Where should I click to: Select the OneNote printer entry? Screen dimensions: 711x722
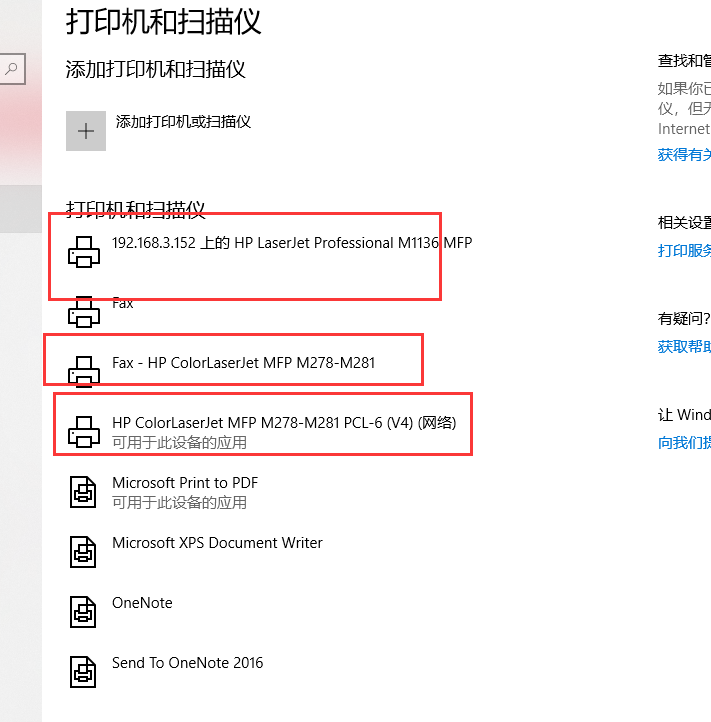pyautogui.click(x=142, y=603)
